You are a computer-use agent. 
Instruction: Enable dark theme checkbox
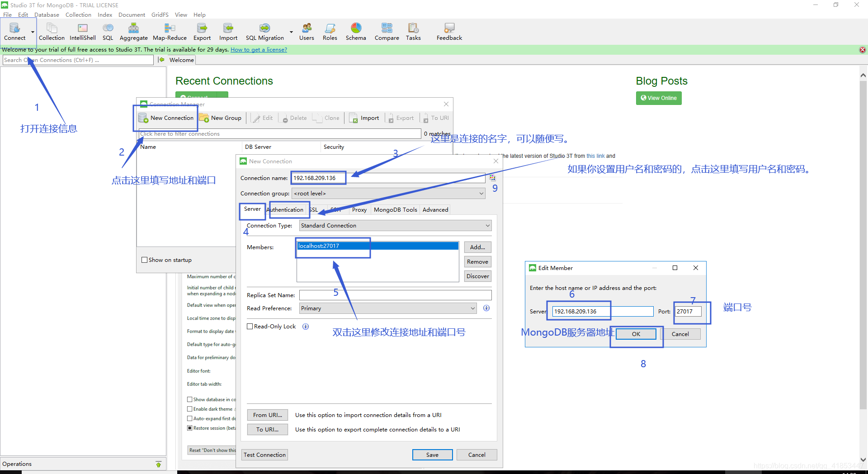point(190,409)
